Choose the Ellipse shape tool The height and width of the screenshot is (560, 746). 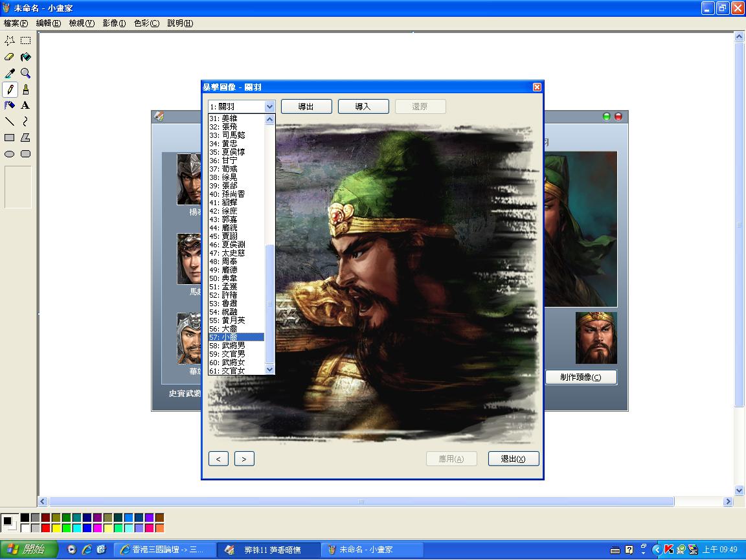[10, 153]
